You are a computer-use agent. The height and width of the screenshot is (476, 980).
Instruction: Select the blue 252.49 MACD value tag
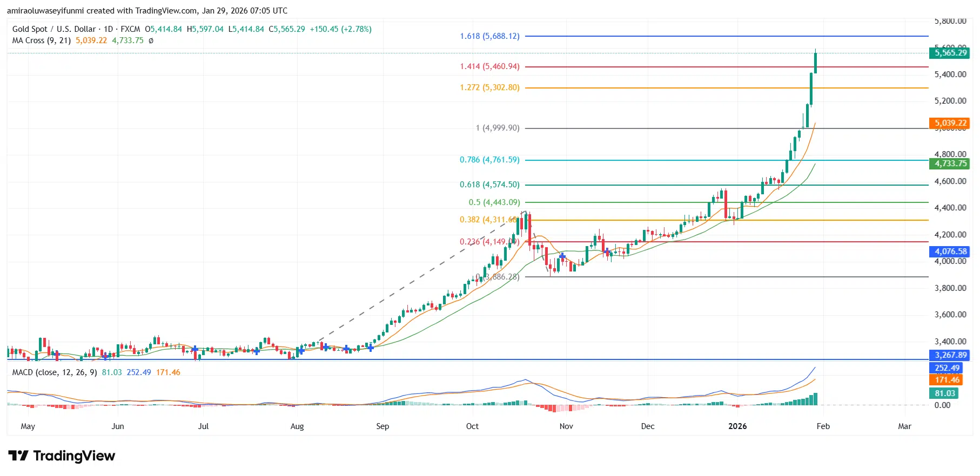[x=947, y=368]
